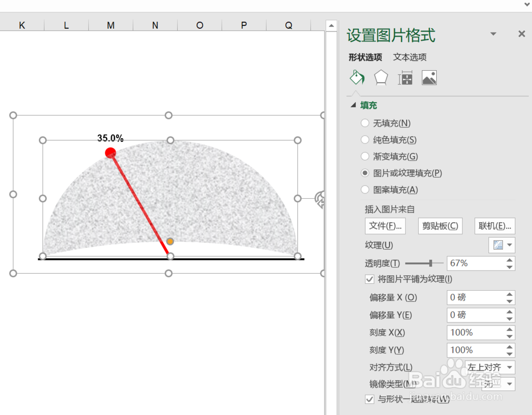Image resolution: width=532 pixels, height=415 pixels.
Task: Click the 文件 insert picture button
Action: click(x=385, y=225)
